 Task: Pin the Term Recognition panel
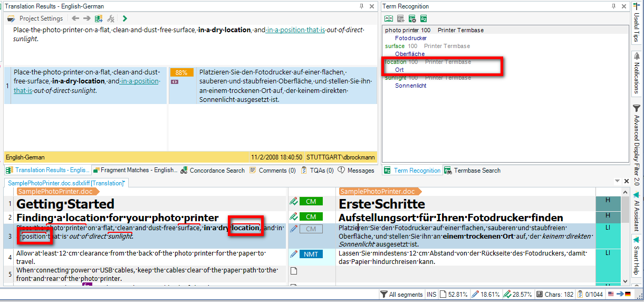tap(613, 6)
